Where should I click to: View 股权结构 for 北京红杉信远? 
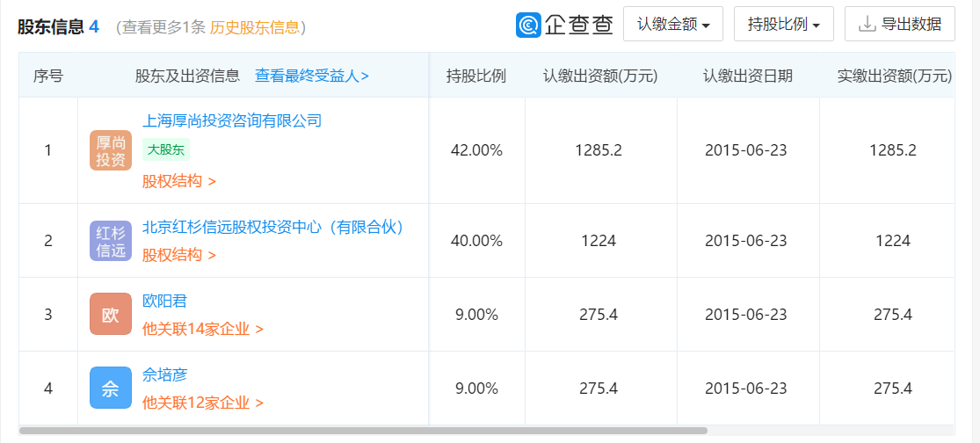[179, 255]
